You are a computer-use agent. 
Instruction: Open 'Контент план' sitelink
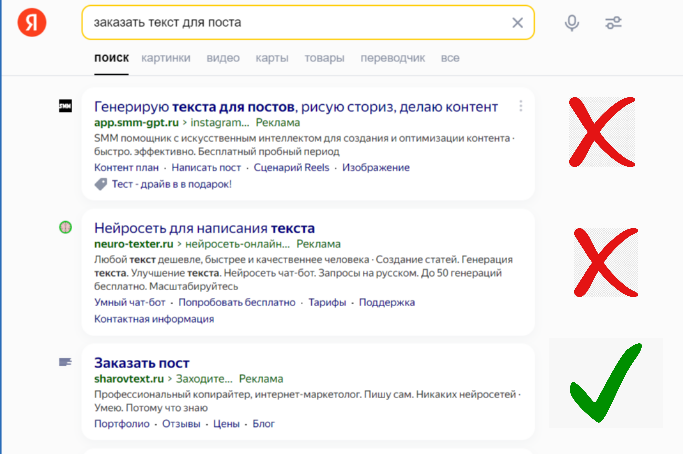[126, 168]
